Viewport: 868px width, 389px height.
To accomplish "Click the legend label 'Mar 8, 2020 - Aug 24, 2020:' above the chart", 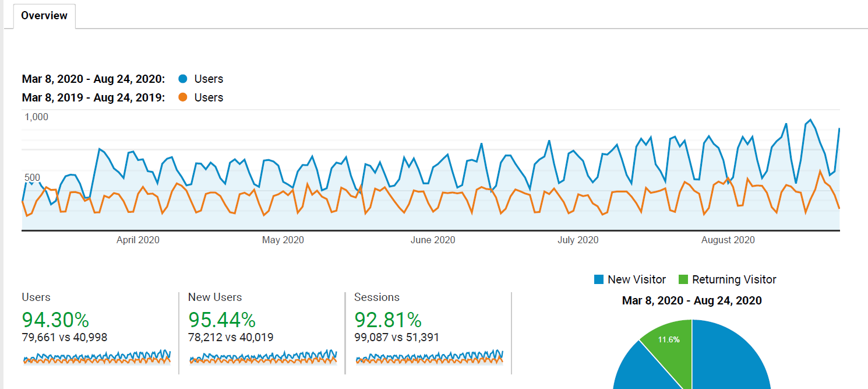I will click(x=93, y=79).
